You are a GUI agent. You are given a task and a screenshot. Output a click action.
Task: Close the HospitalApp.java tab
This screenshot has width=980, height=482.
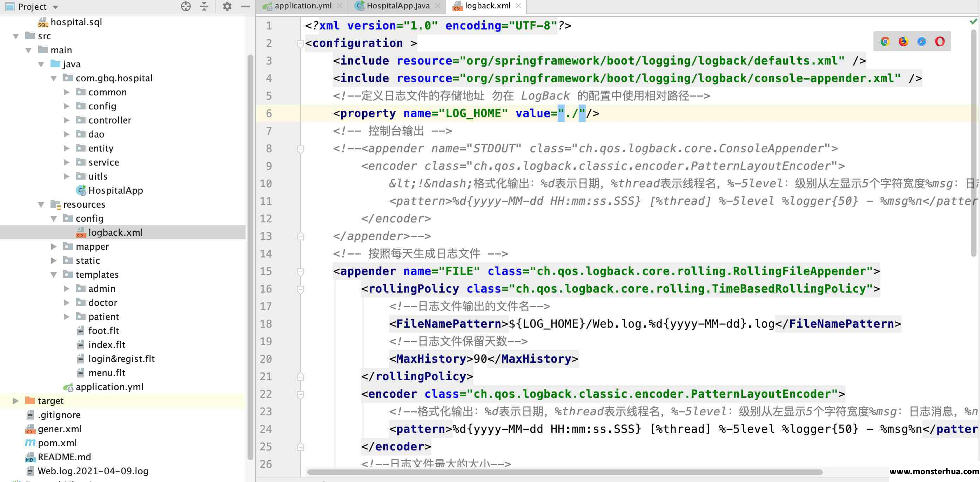(x=437, y=6)
